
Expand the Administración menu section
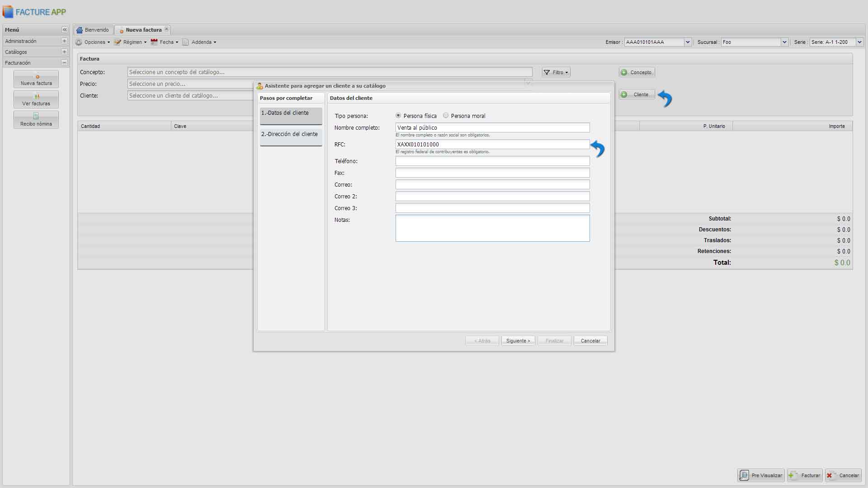coord(64,41)
